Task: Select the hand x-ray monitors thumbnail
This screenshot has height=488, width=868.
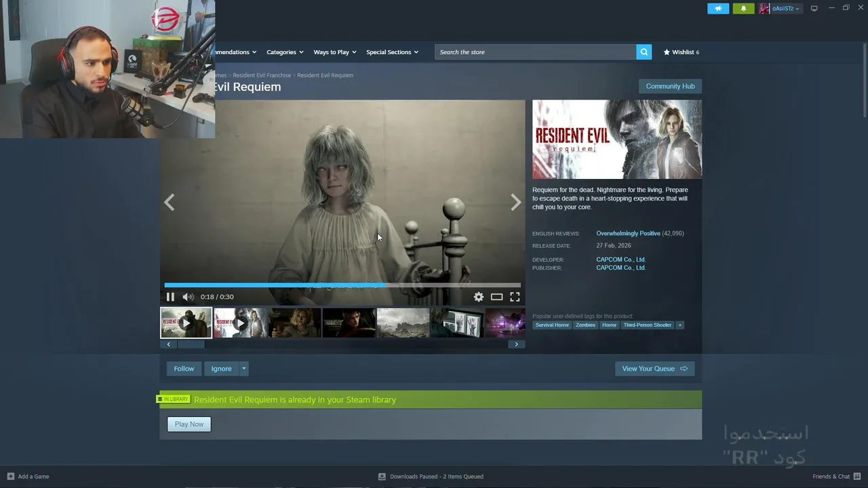Action: (457, 323)
